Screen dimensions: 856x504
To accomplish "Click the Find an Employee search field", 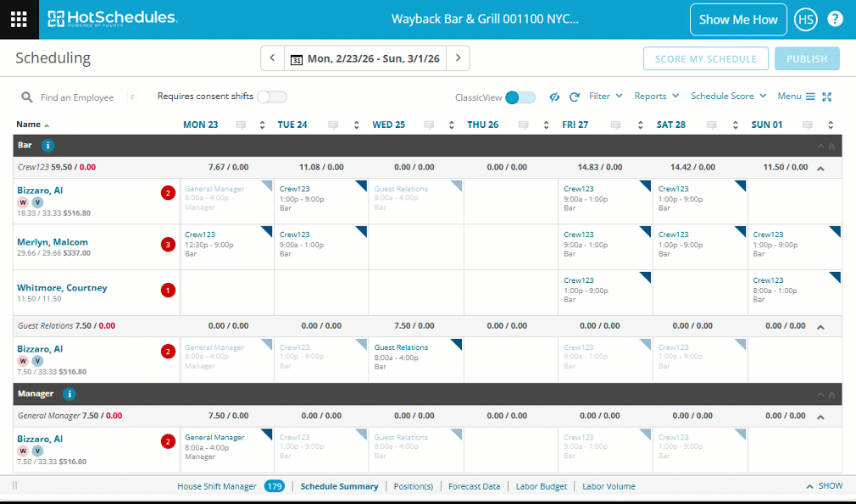I will point(77,97).
